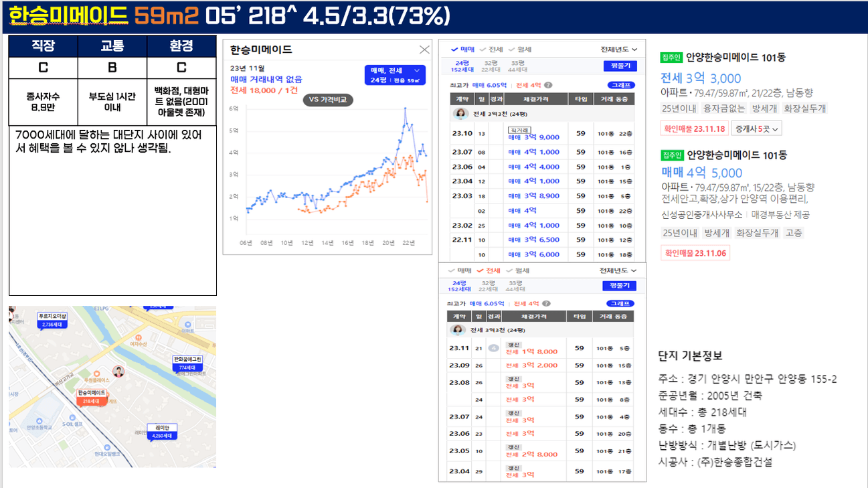868x488 pixels.
Task: Click 한화꿈에그린 774세대 map marker
Action: 187,363
